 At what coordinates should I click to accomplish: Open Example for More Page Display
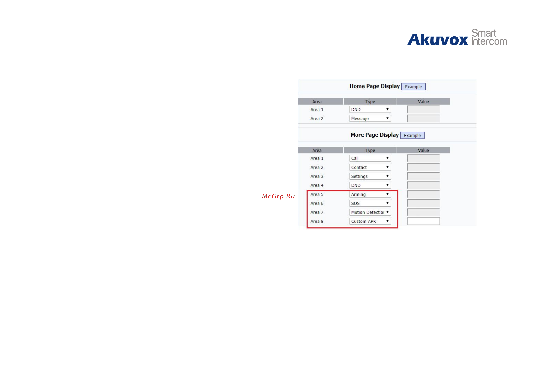tap(412, 135)
